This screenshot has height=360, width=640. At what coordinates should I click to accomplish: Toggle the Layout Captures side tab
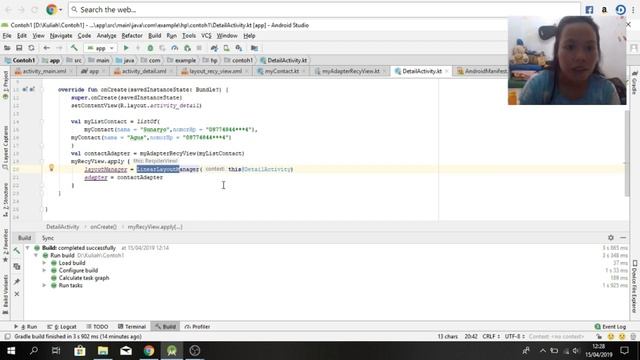[5, 148]
